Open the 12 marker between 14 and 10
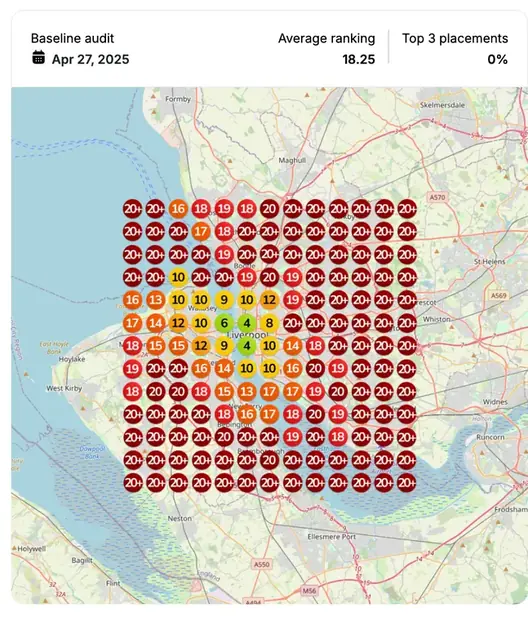The width and height of the screenshot is (528, 620). point(178,323)
